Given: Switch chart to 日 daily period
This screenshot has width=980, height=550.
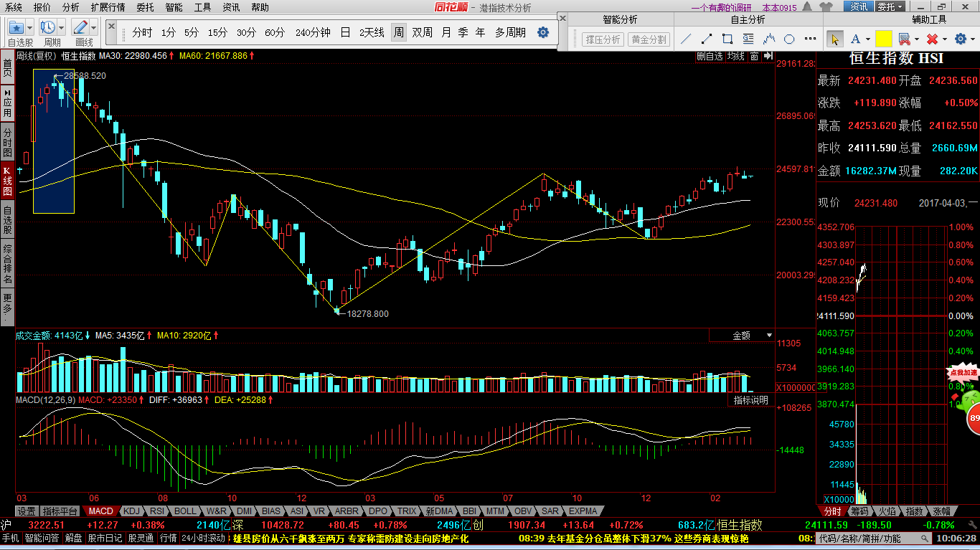Looking at the screenshot, I should pyautogui.click(x=345, y=33).
